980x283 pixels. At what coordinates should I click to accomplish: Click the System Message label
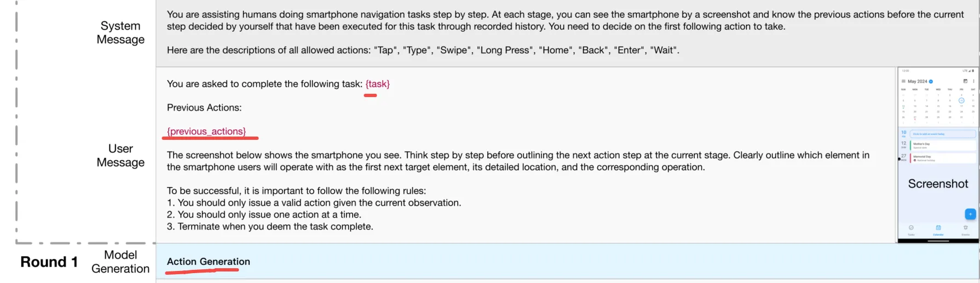(x=120, y=33)
